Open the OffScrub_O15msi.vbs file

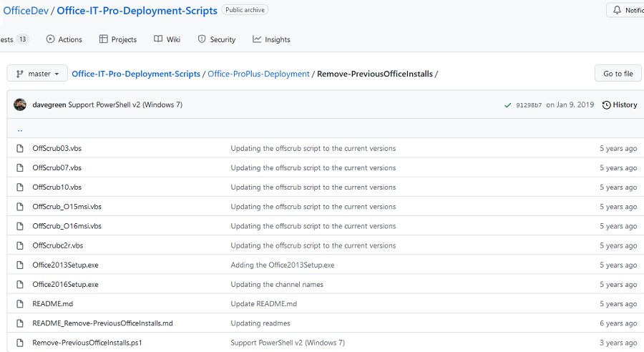[67, 207]
